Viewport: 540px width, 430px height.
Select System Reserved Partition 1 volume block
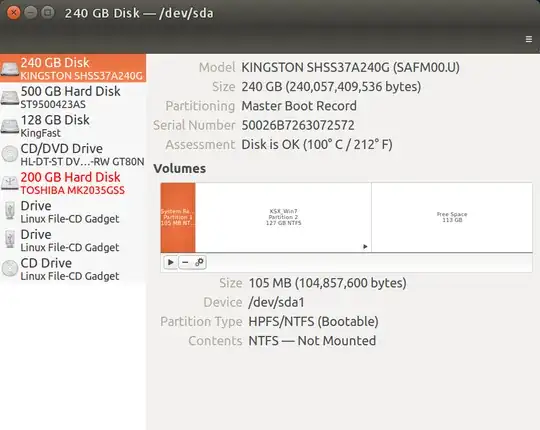point(178,218)
